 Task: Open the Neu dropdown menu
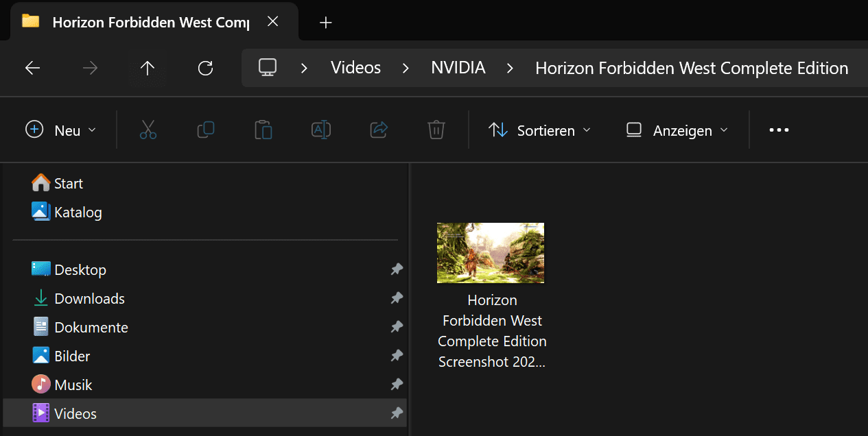coord(60,130)
